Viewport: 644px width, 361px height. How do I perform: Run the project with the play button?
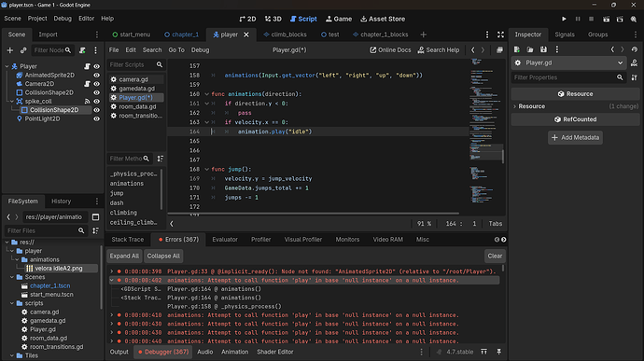click(x=564, y=19)
